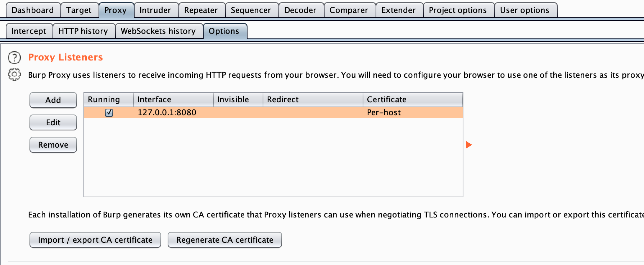Open the Proxy Listeners gear settings icon
644x265 pixels.
(x=14, y=75)
